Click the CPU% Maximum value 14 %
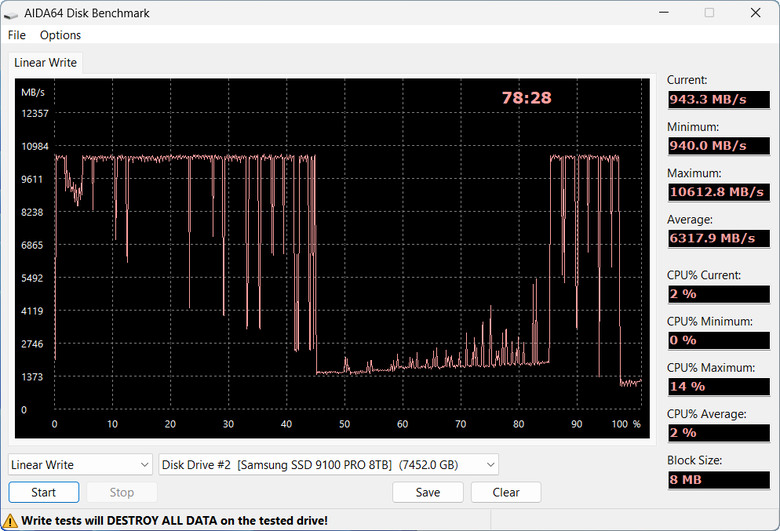The height and width of the screenshot is (531, 780). (x=719, y=387)
